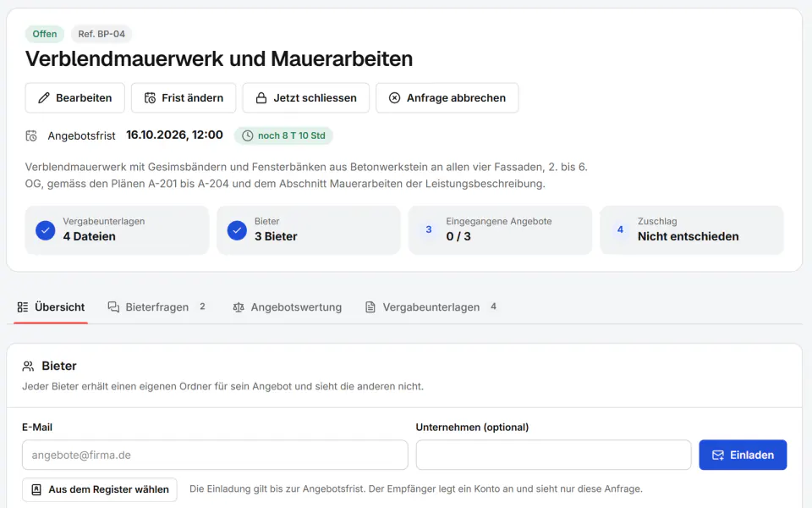Click step number 3 for Eingegangene Angebote
The width and height of the screenshot is (812, 508).
(429, 229)
